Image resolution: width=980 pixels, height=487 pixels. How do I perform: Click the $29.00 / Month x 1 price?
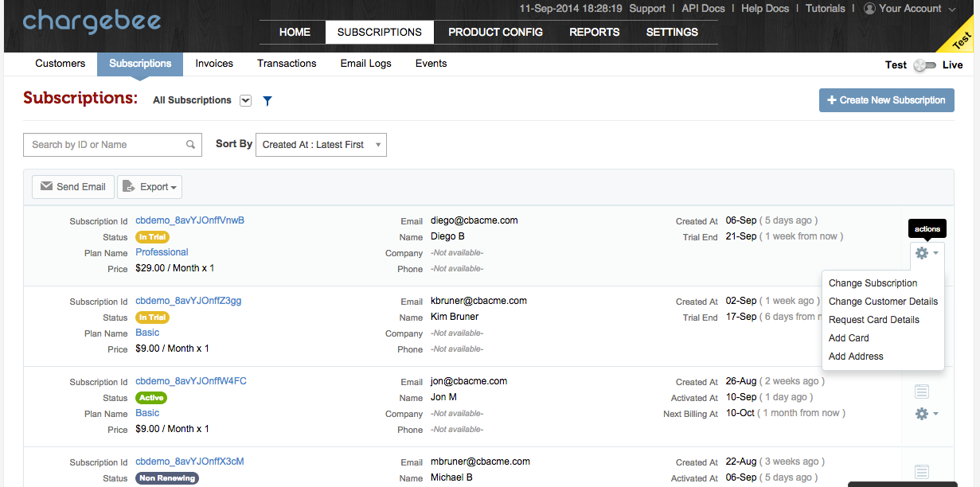tap(174, 268)
